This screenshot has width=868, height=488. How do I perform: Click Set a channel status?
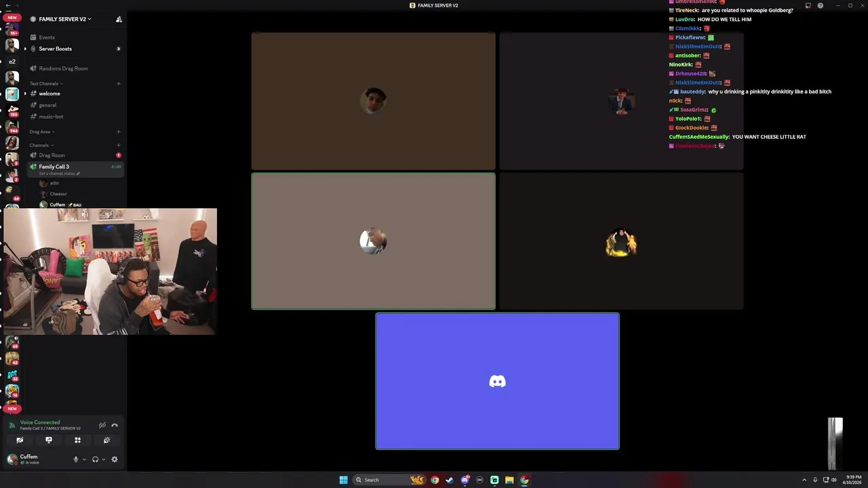click(x=60, y=174)
